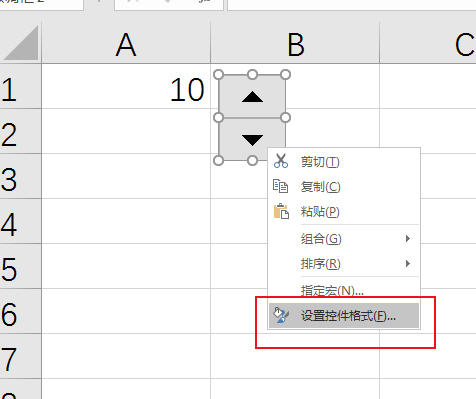The image size is (476, 399).
Task: Select column B header
Action: tap(295, 44)
